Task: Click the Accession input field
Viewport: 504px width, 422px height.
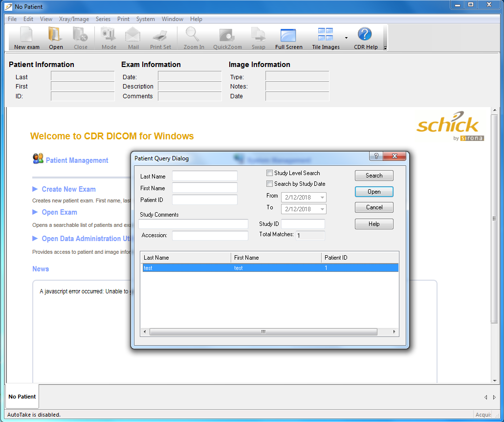Action: click(x=210, y=235)
